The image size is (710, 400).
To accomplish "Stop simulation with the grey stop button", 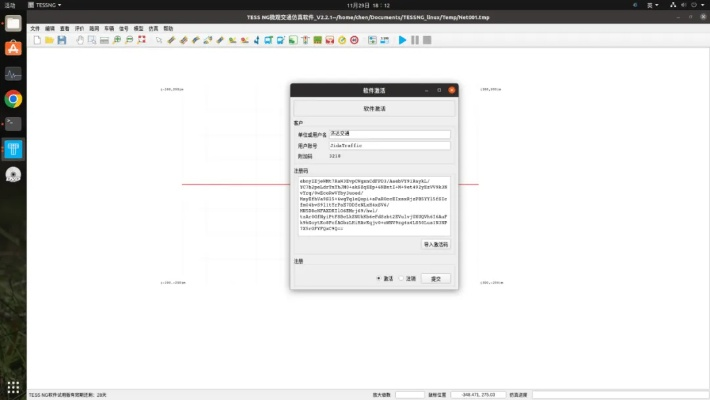I will pos(427,40).
